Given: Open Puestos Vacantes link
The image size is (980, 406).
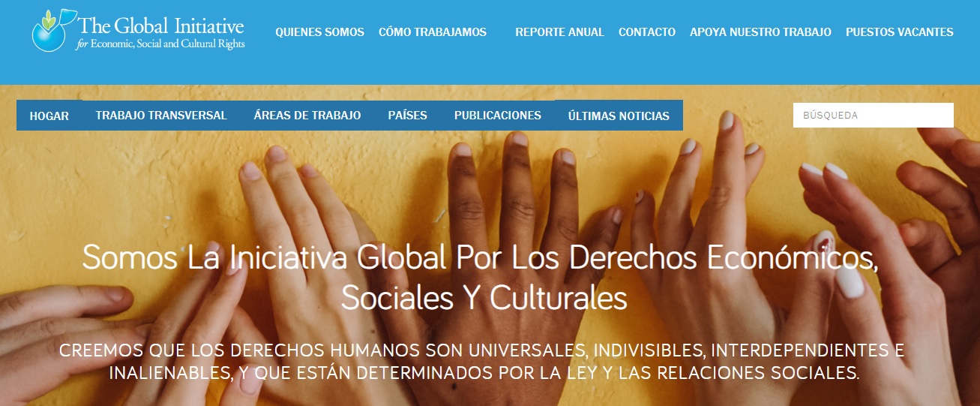Looking at the screenshot, I should tap(900, 32).
